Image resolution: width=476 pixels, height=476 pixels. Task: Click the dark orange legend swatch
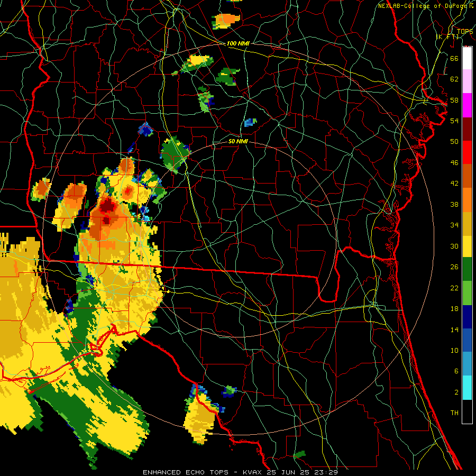(467, 176)
